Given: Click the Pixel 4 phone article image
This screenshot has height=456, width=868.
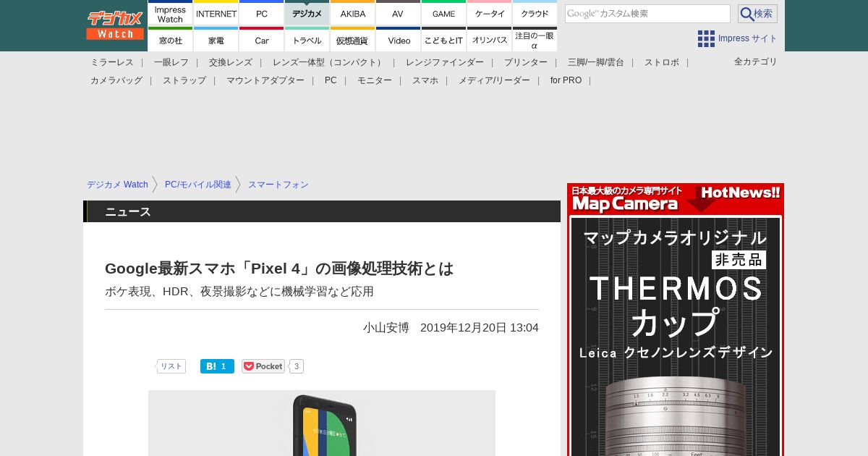Looking at the screenshot, I should click(322, 423).
